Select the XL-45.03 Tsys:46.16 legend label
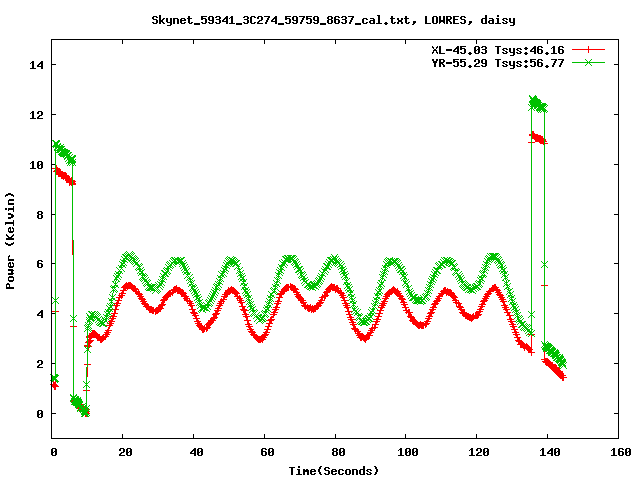 pos(498,50)
